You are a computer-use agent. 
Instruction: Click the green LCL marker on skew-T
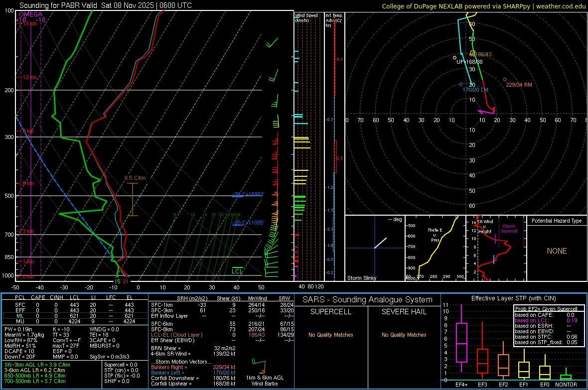click(x=237, y=271)
